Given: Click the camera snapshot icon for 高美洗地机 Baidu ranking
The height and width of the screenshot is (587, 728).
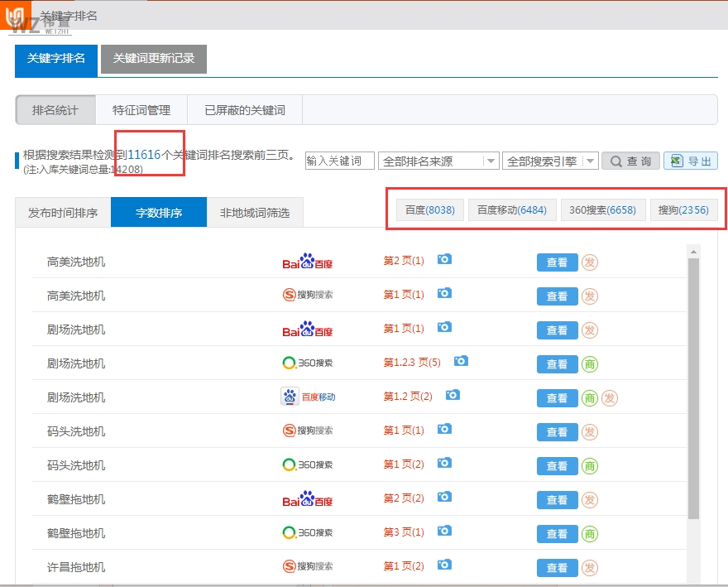Looking at the screenshot, I should [444, 260].
